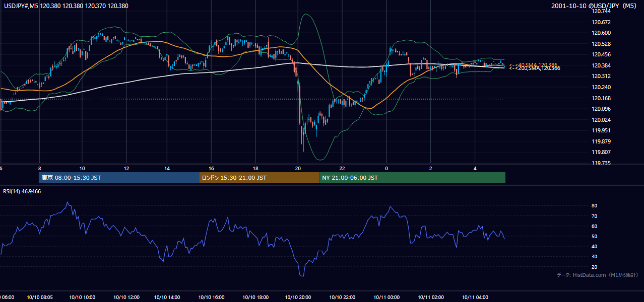Click price axis label 120.240
The width and height of the screenshot is (644, 302).
coord(601,87)
